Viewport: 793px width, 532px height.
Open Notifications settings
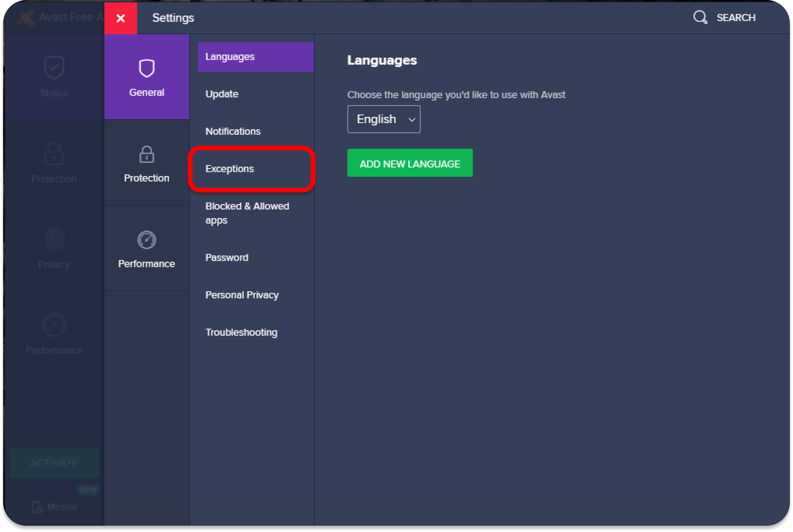point(233,132)
